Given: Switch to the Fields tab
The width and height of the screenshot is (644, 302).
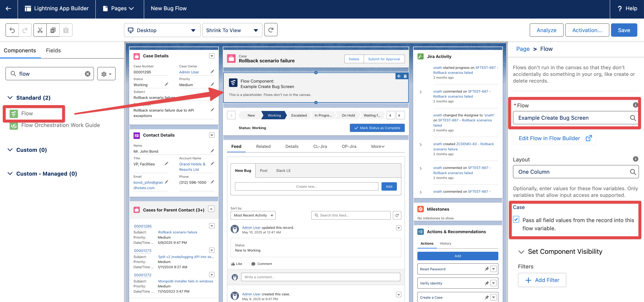Looking at the screenshot, I should pyautogui.click(x=53, y=50).
